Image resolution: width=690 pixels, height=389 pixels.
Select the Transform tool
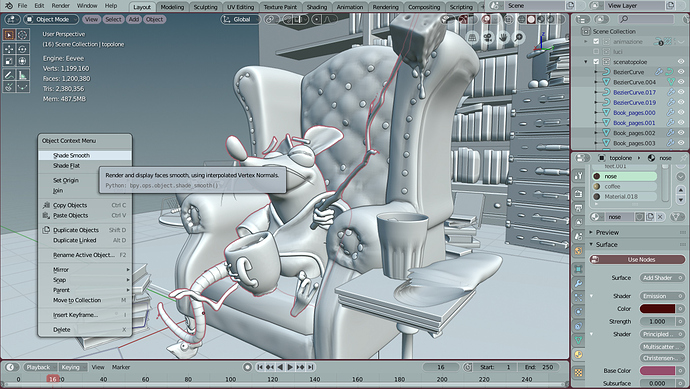(x=22, y=61)
